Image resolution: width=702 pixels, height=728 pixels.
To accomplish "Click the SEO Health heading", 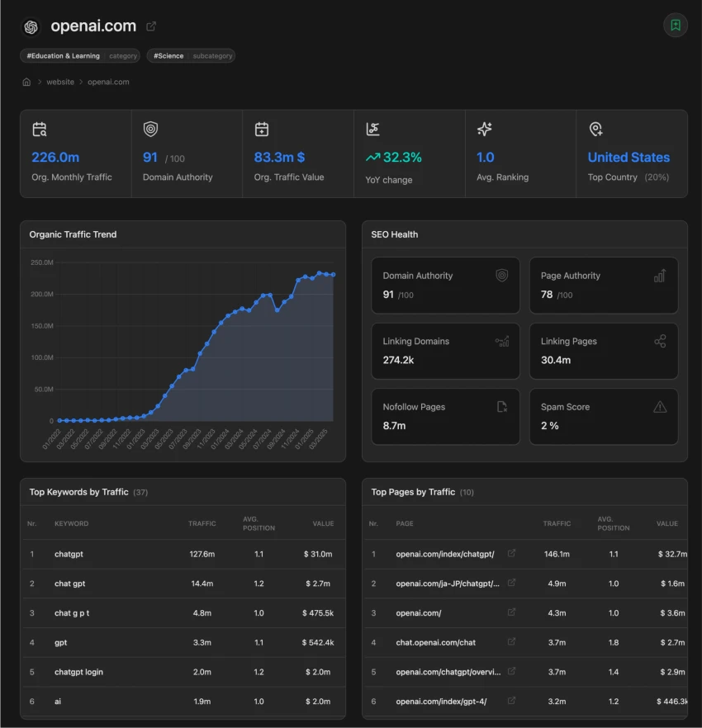I will coord(395,234).
